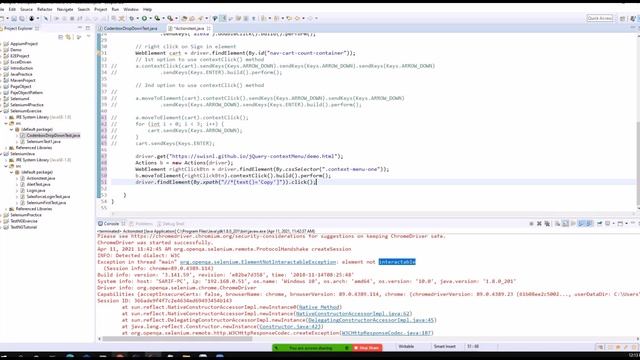Click the Save All toolbar icon
This screenshot has width=640, height=360.
coord(22,18)
